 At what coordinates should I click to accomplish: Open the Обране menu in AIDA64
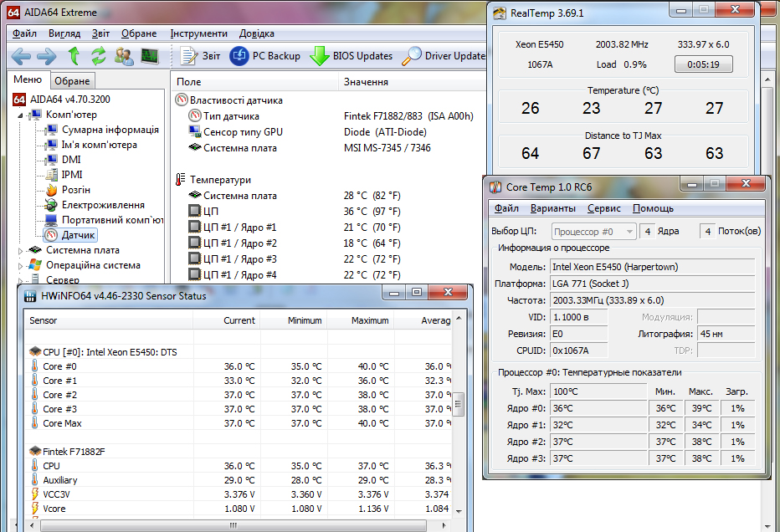(139, 33)
